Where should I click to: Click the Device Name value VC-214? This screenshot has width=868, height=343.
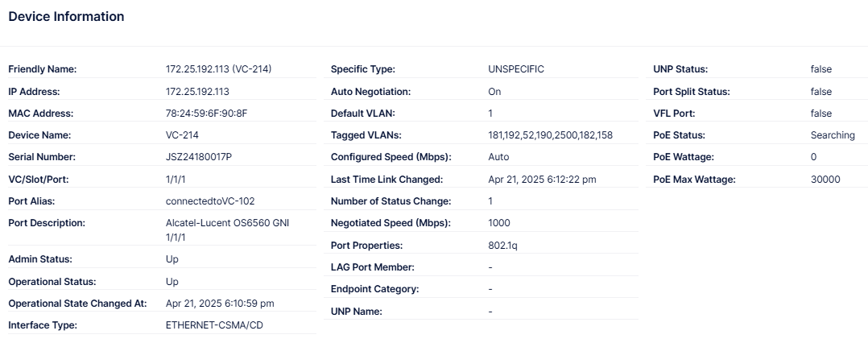[x=184, y=135]
